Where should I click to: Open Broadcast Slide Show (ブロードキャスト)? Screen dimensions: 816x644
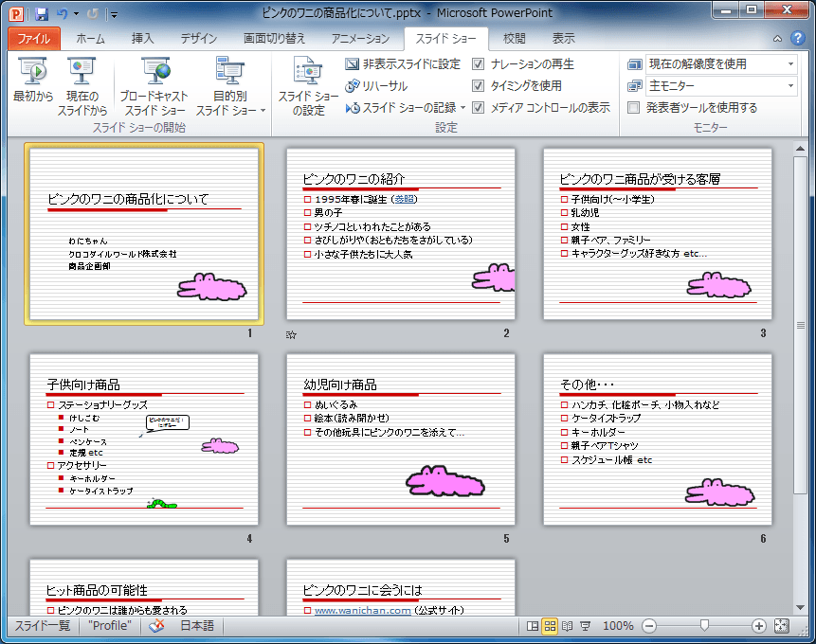[154, 87]
